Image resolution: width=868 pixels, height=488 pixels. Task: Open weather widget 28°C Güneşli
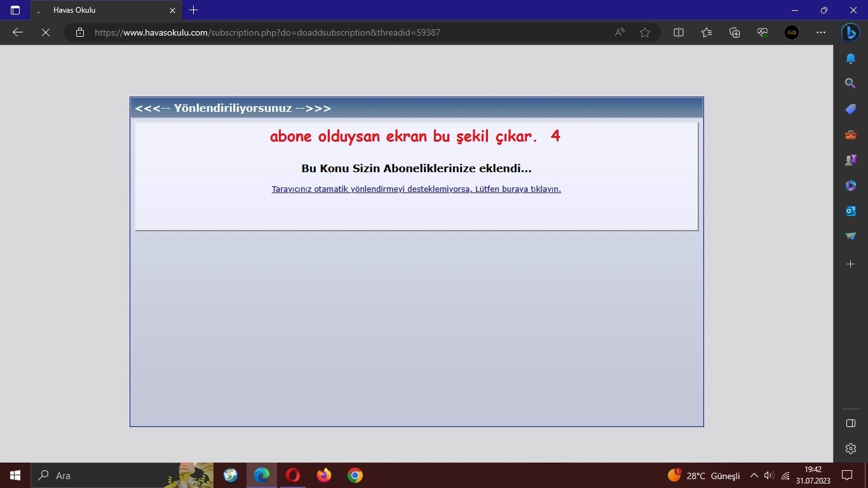(704, 475)
